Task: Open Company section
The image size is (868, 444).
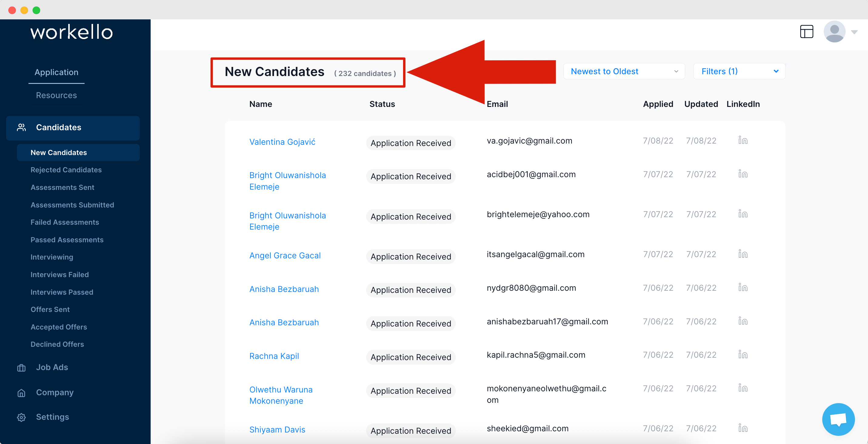Action: pyautogui.click(x=55, y=393)
